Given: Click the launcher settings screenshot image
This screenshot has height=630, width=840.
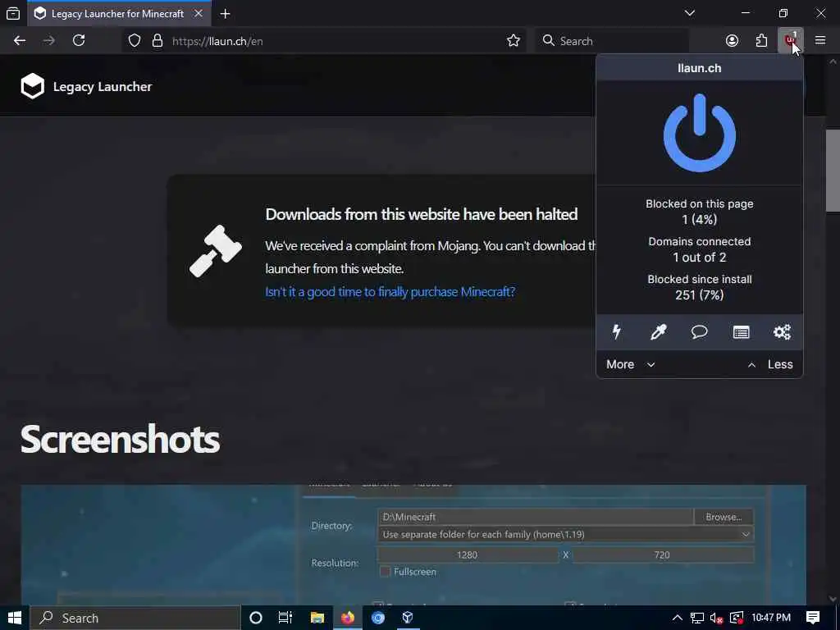Looking at the screenshot, I should click(x=413, y=545).
